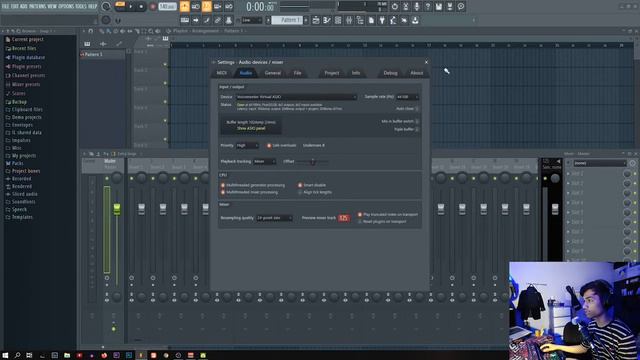Viewport: 640px width, 360px height.
Task: Select the Project tab in Settings
Action: coord(332,73)
